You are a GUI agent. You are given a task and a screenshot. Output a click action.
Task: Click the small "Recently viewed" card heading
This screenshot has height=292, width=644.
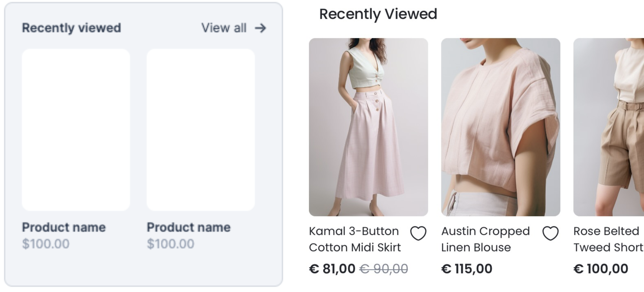[x=71, y=28]
